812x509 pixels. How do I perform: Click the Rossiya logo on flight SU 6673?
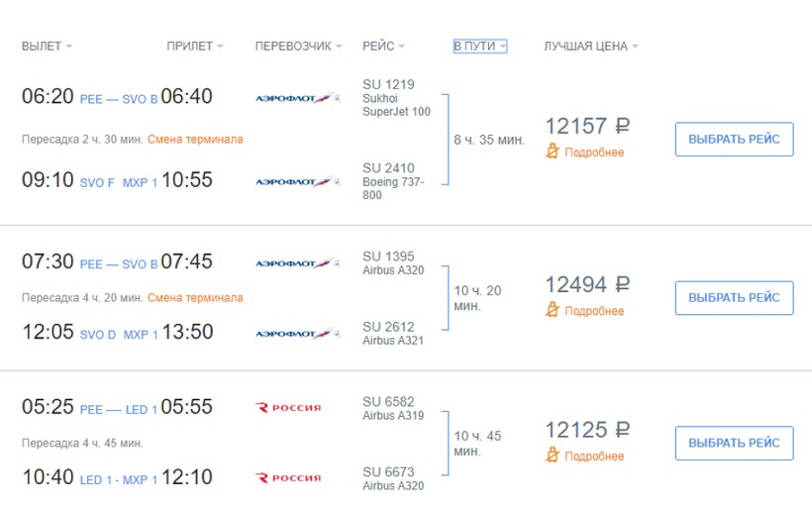288,477
